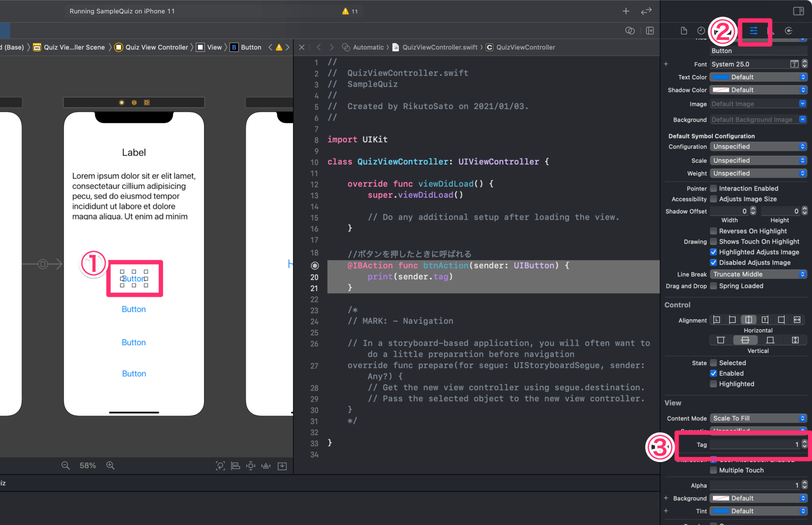Click QuizViewController.swift in the editor breadcrumb
Screen dimensions: 812x525
[x=440, y=47]
